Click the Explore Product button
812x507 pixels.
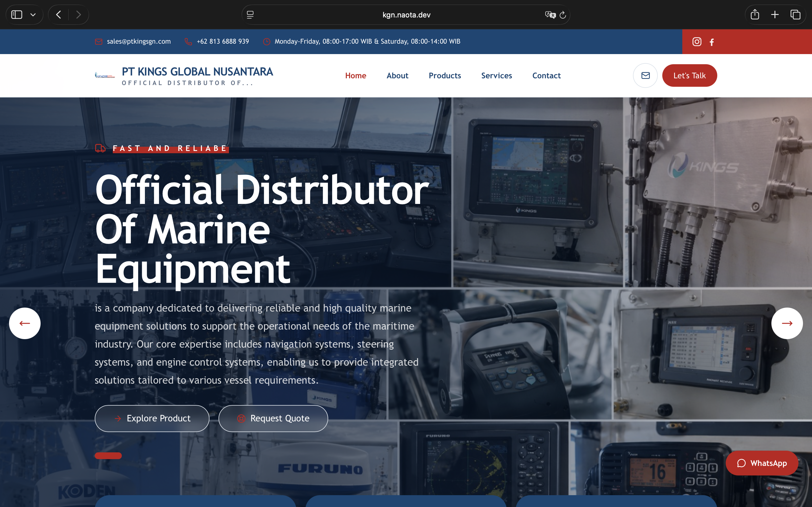(x=152, y=418)
